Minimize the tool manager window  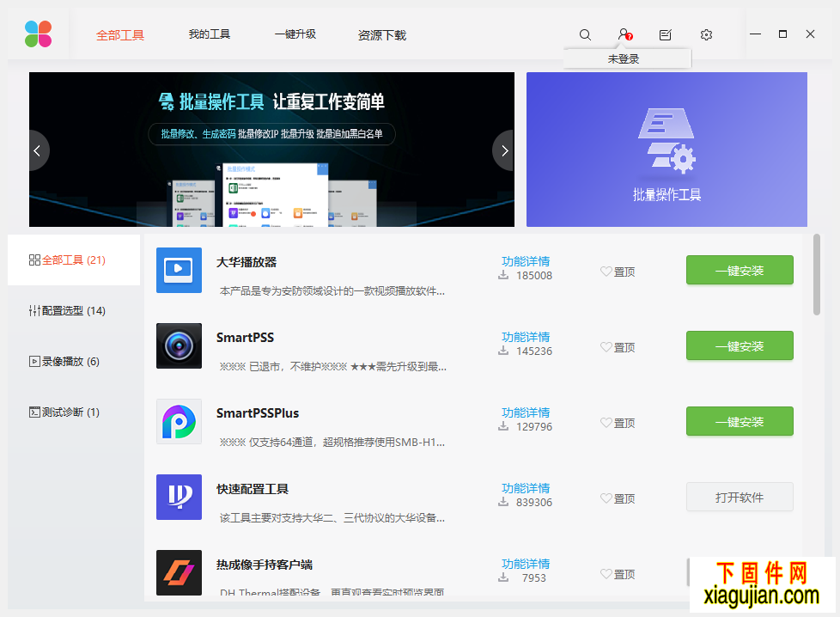tap(755, 34)
